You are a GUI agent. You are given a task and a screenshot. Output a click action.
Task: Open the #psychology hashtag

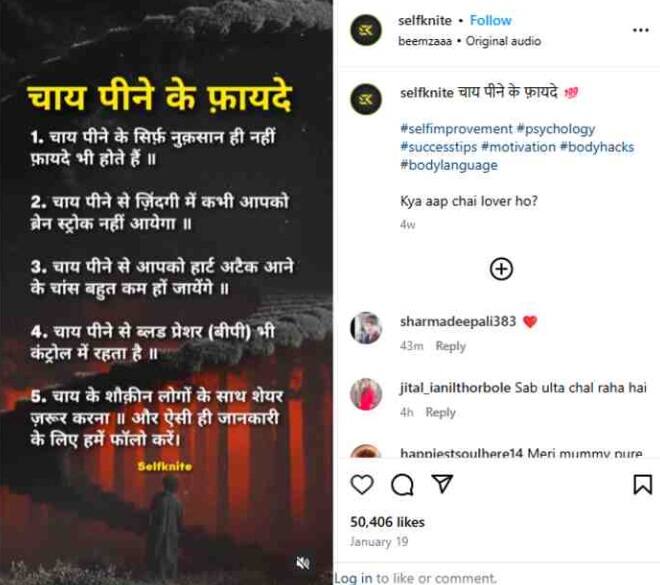(556, 129)
